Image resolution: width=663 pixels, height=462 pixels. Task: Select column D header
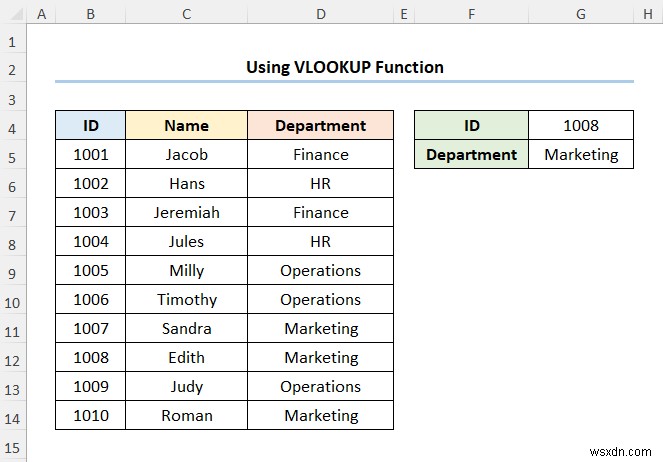pyautogui.click(x=321, y=14)
